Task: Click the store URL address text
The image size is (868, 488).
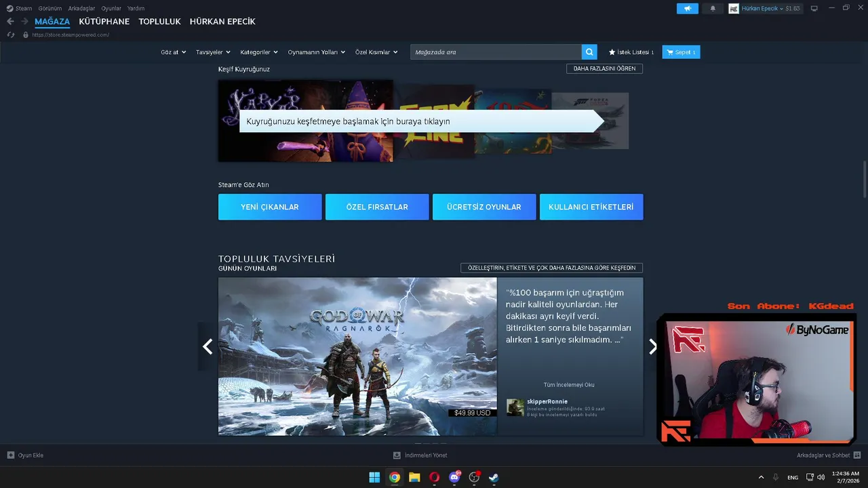Action: pos(71,35)
